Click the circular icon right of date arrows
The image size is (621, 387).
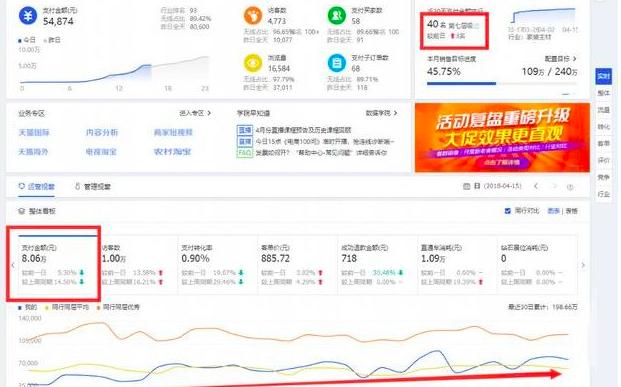pyautogui.click(x=570, y=187)
